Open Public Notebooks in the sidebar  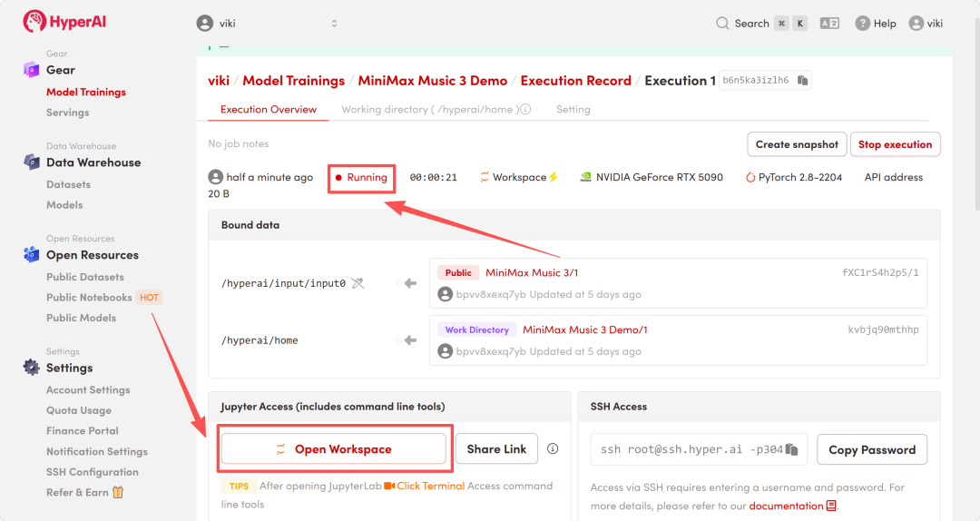coord(89,297)
